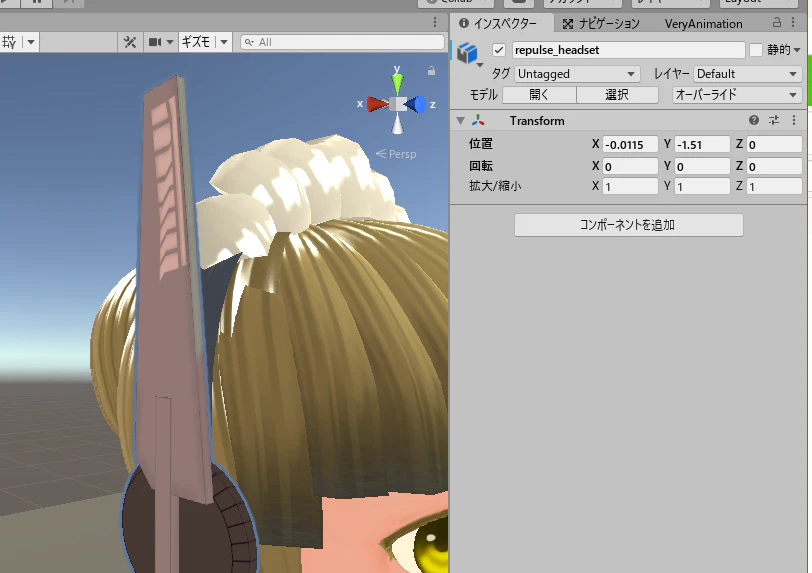Toggle the scene gizmo rotation lock
Viewport: 812px width, 573px height.
tap(431, 71)
